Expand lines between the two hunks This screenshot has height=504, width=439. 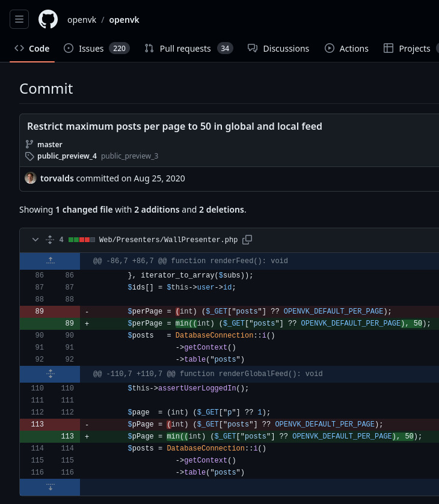[x=50, y=374]
